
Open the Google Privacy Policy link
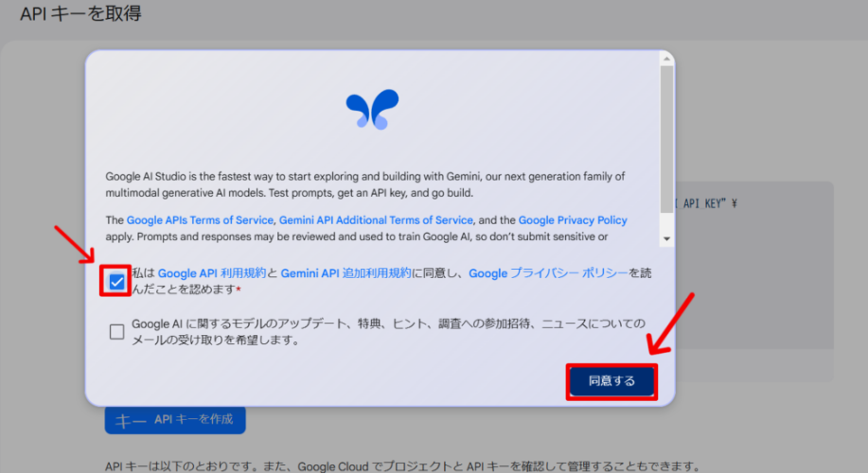[573, 220]
